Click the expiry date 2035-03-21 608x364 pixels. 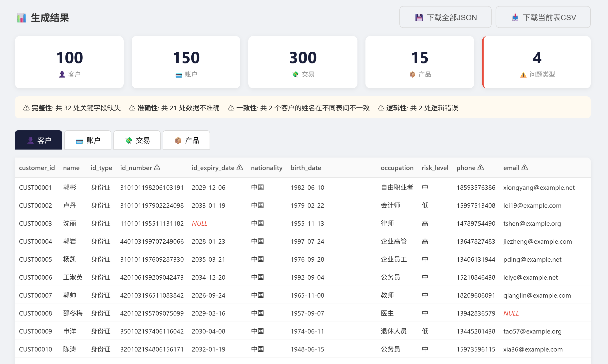point(208,259)
